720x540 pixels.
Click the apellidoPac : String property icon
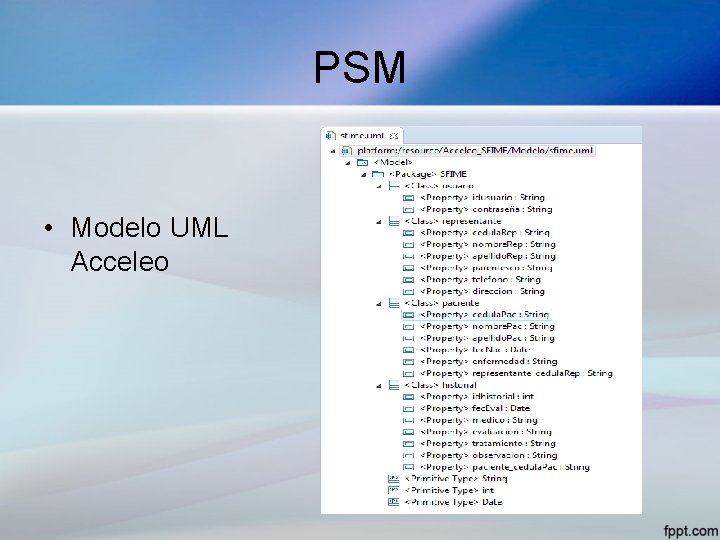click(x=408, y=338)
